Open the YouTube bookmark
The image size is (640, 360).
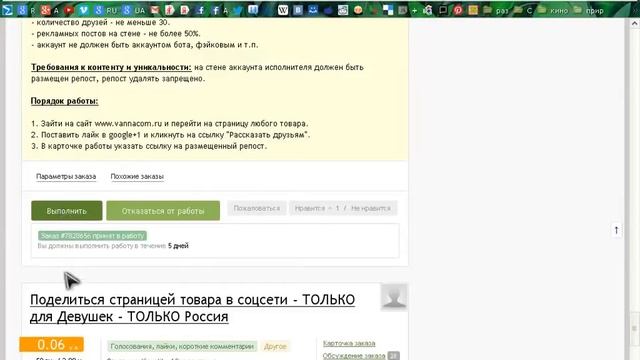click(69, 9)
